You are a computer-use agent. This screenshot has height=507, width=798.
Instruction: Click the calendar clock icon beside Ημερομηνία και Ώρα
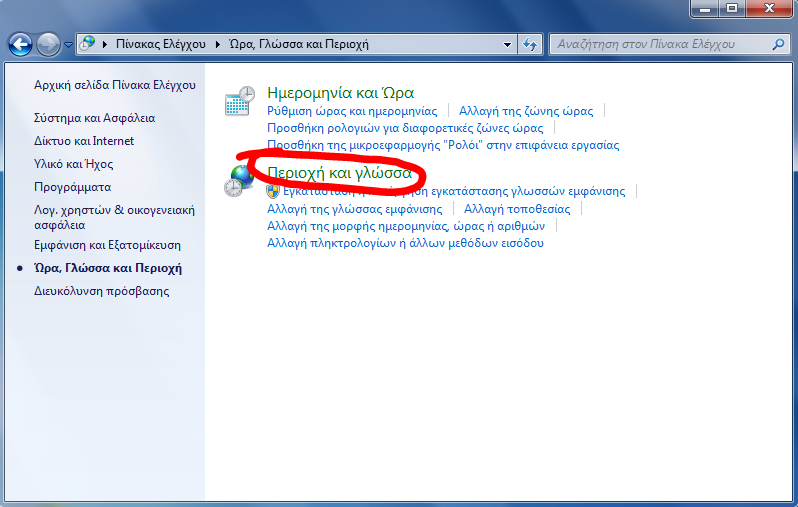[x=240, y=102]
